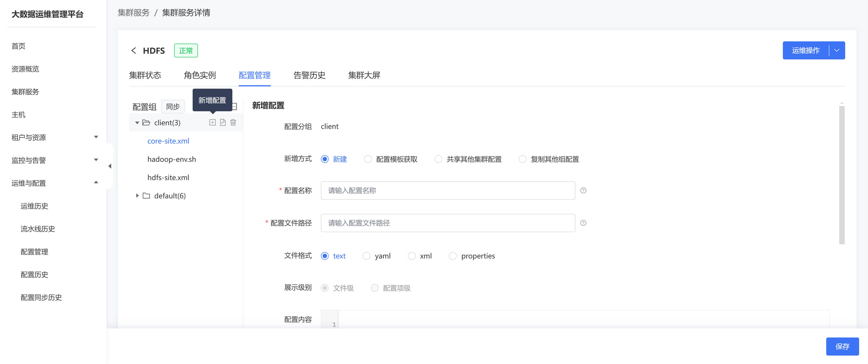Open the 配置管理 tab

[x=254, y=75]
